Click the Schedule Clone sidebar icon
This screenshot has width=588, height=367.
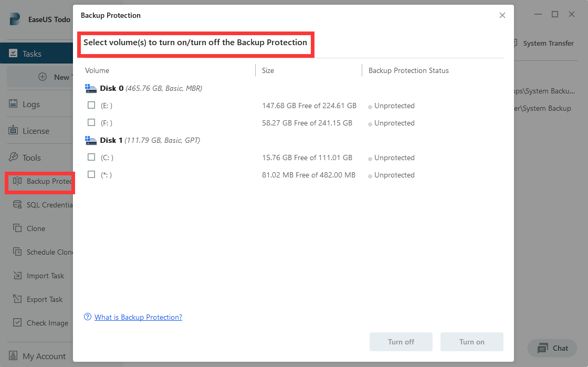coord(17,252)
